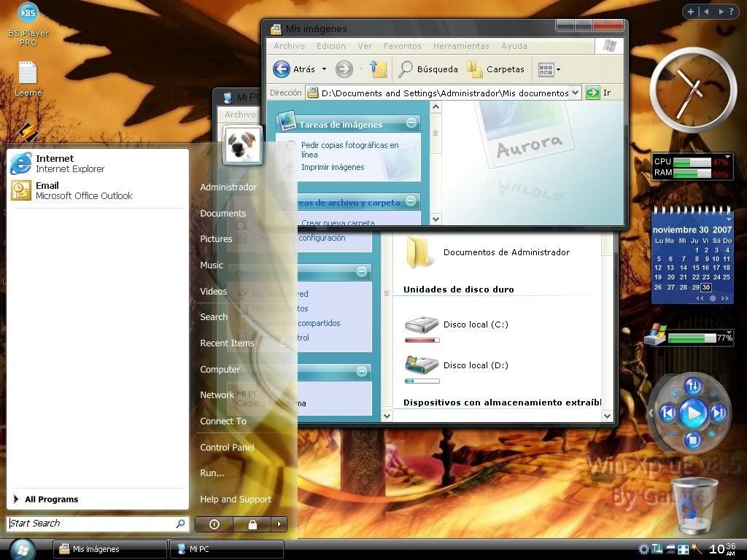747x560 pixels.
Task: Click the sidebar add gadget plus icon
Action: pos(690,12)
